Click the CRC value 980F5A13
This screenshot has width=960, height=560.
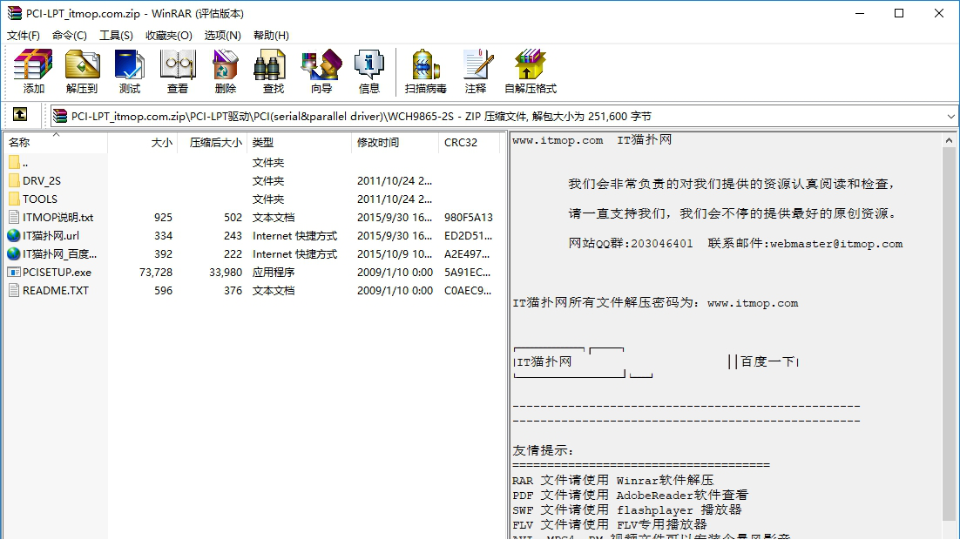pyautogui.click(x=469, y=217)
